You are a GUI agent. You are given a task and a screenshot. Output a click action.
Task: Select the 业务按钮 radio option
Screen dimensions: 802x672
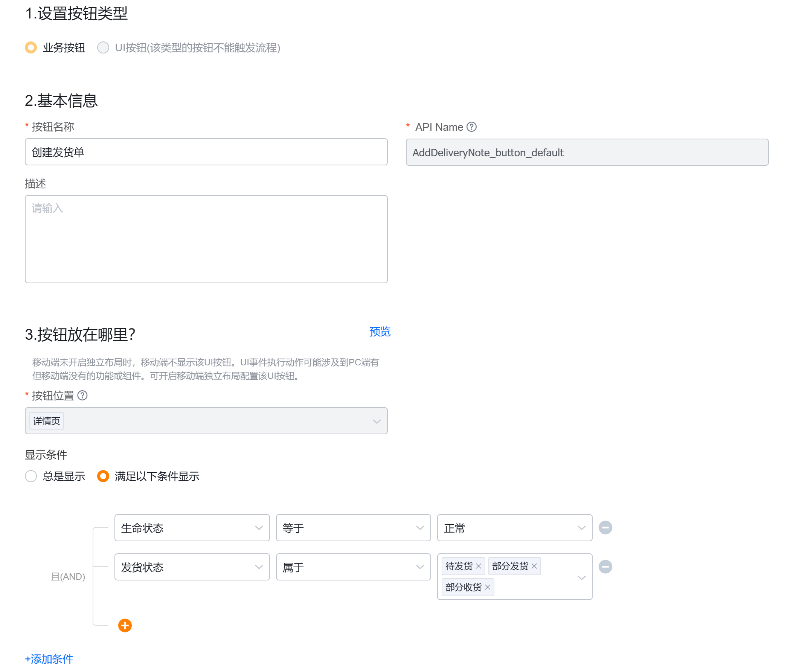coord(31,48)
